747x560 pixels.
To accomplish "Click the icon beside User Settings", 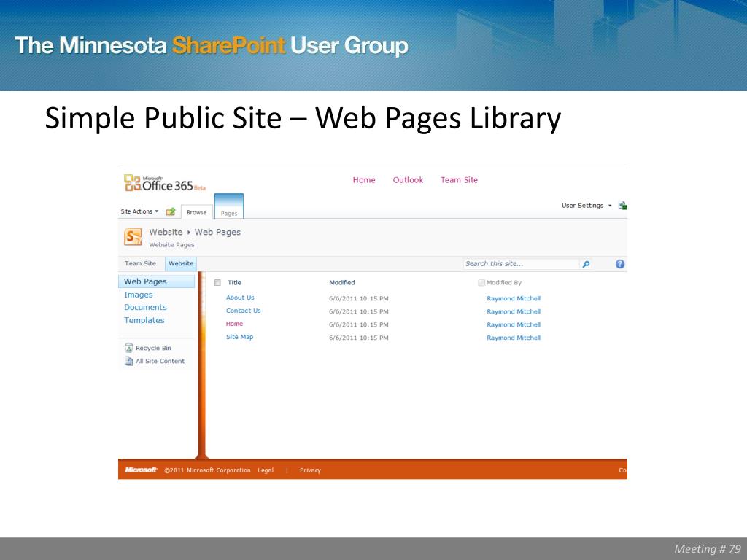I will coord(622,205).
